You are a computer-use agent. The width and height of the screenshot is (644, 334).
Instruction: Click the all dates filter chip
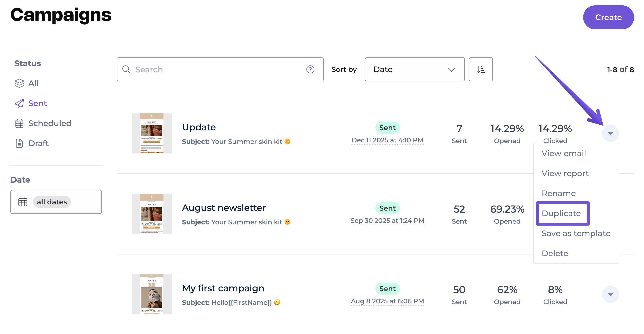pyautogui.click(x=52, y=202)
